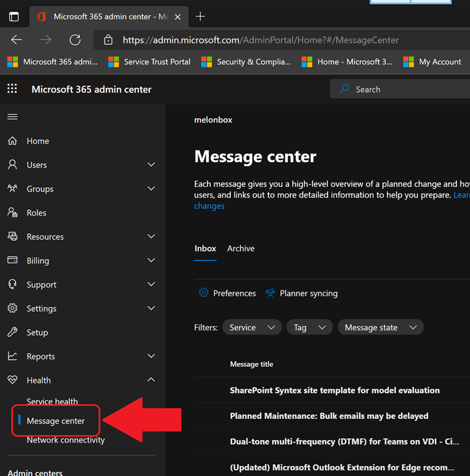Open a new browser tab
The width and height of the screenshot is (470, 476).
pyautogui.click(x=200, y=17)
